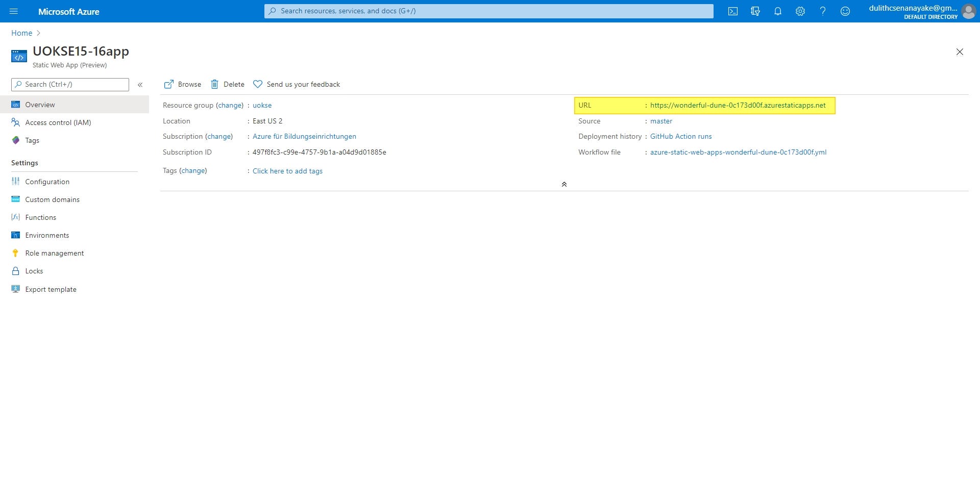This screenshot has width=980, height=478.
Task: Open Access control (IAM)
Action: [75, 122]
